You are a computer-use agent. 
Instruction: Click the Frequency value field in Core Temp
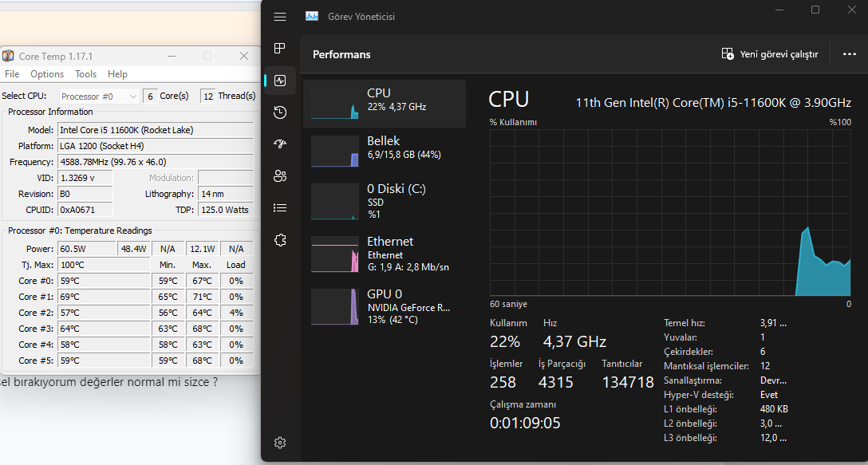[x=156, y=162]
